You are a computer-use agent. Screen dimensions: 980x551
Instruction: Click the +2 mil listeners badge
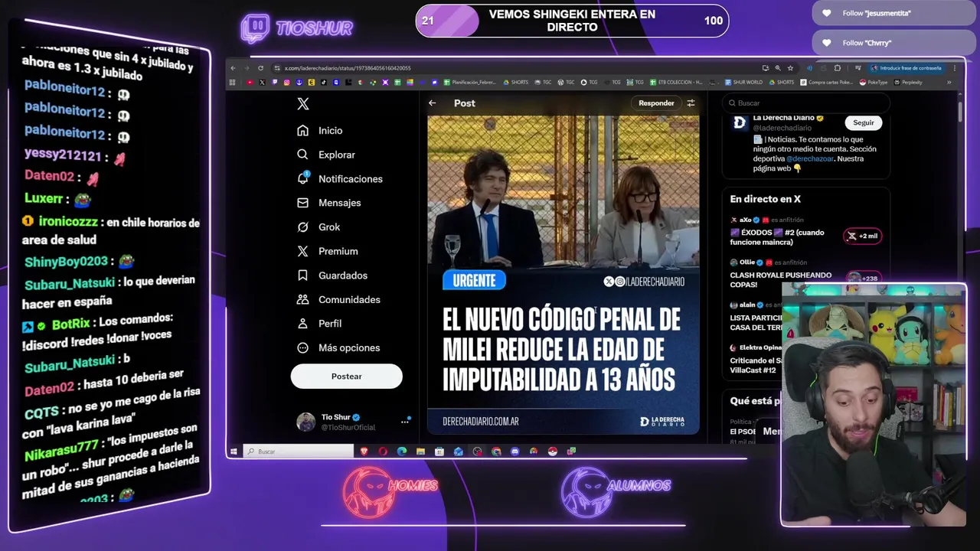(863, 236)
